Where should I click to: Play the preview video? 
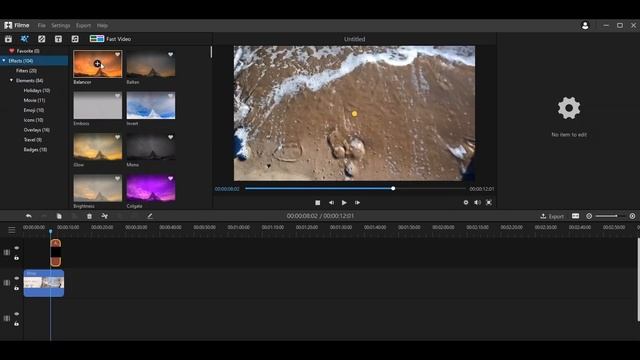[344, 202]
